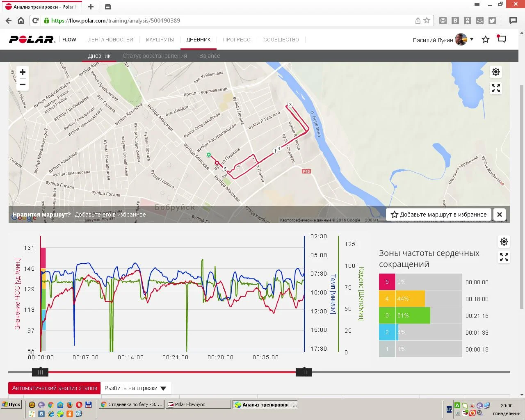The height and width of the screenshot is (420, 525).
Task: Zoom out on the route map
Action: pos(23,85)
